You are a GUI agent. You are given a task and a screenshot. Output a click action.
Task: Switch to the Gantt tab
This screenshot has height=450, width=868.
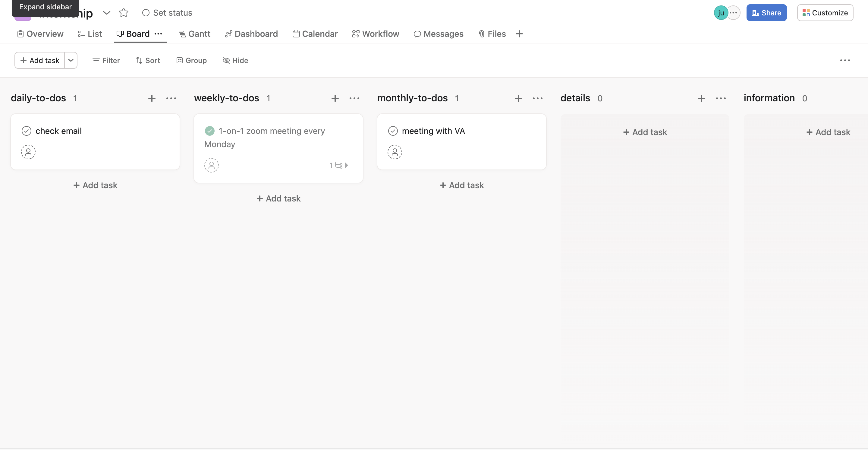pos(194,34)
